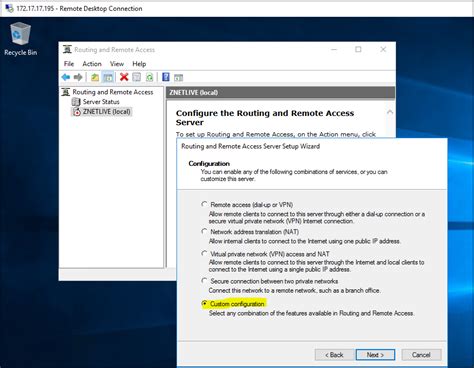Click the Next button in wizard
This screenshot has width=474, height=368.
point(375,355)
